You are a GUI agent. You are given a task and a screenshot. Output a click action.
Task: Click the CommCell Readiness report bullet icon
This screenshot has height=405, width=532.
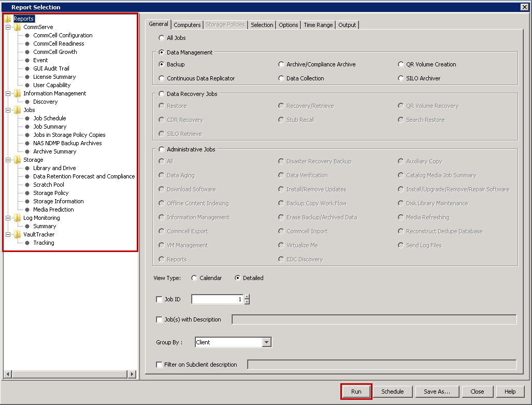tap(27, 44)
